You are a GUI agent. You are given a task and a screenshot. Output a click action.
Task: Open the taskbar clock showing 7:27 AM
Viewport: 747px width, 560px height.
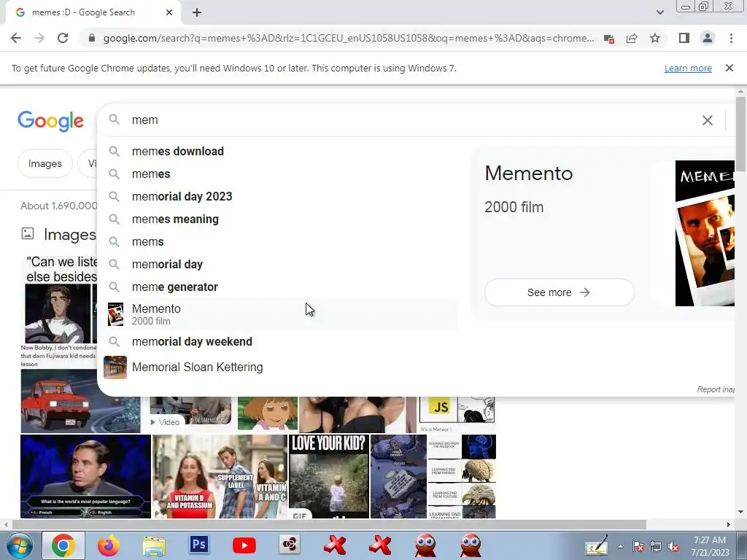pos(710,546)
